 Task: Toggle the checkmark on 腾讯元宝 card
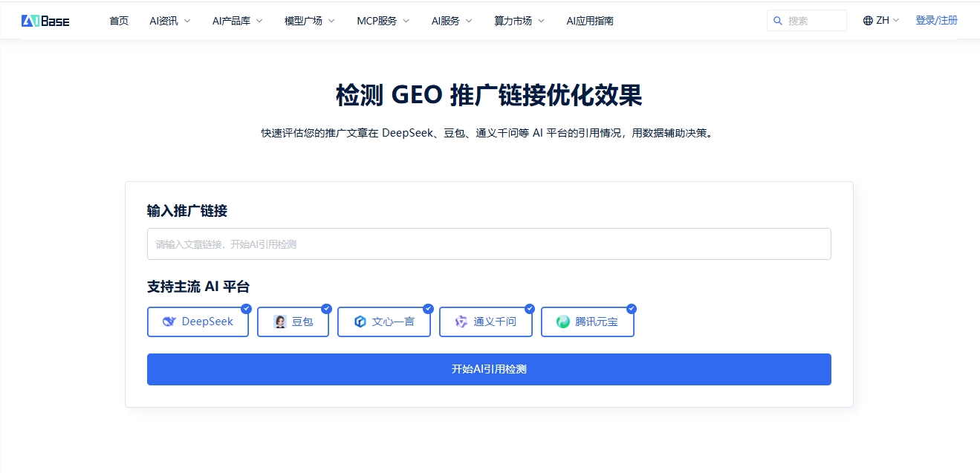click(x=631, y=307)
